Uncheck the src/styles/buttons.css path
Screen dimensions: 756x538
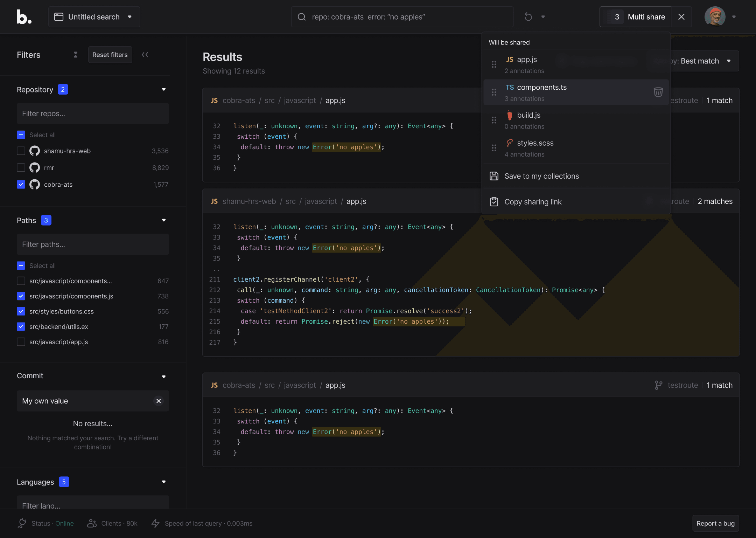click(21, 311)
